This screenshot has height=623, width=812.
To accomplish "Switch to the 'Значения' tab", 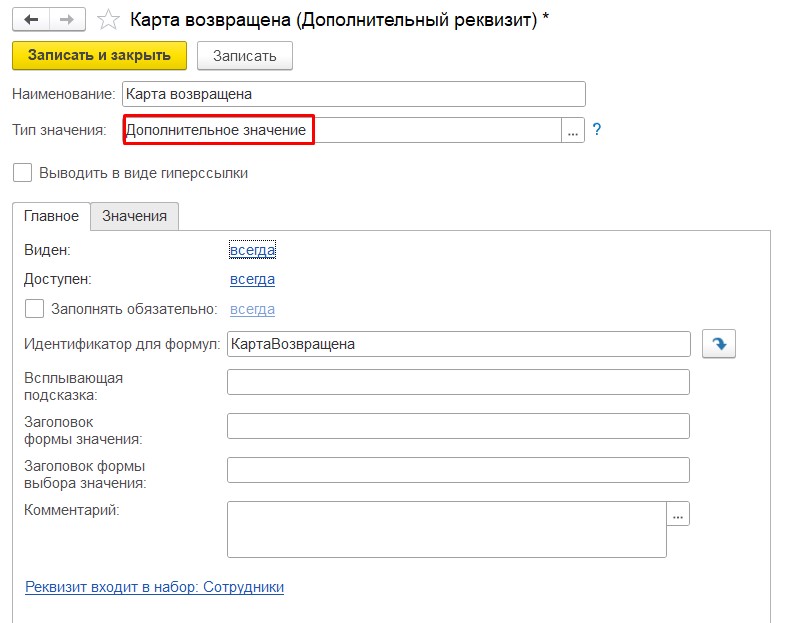I will [135, 216].
